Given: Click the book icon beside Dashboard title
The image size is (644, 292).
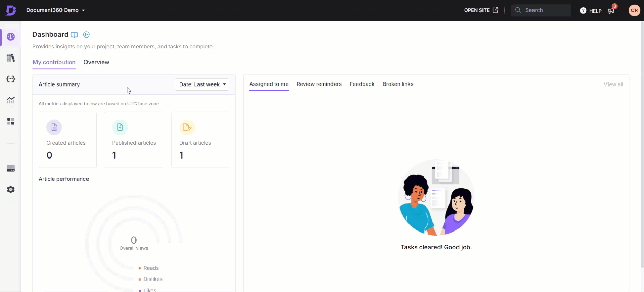Looking at the screenshot, I should click(x=75, y=35).
